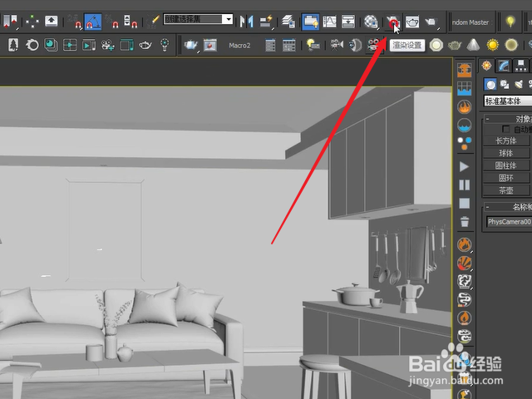Click the teal sphere layered-frames icon
The image size is (532, 399).
tap(51, 45)
